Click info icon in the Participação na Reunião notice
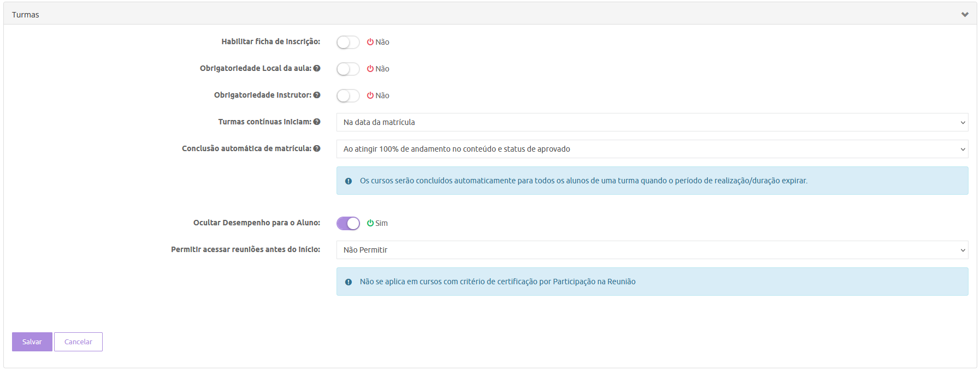This screenshot has width=980, height=371. (x=349, y=282)
